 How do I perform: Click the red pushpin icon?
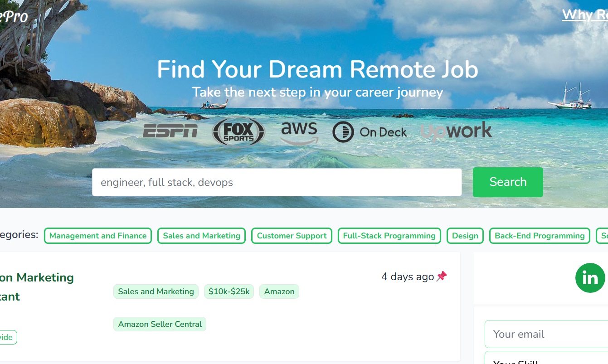[x=442, y=276]
